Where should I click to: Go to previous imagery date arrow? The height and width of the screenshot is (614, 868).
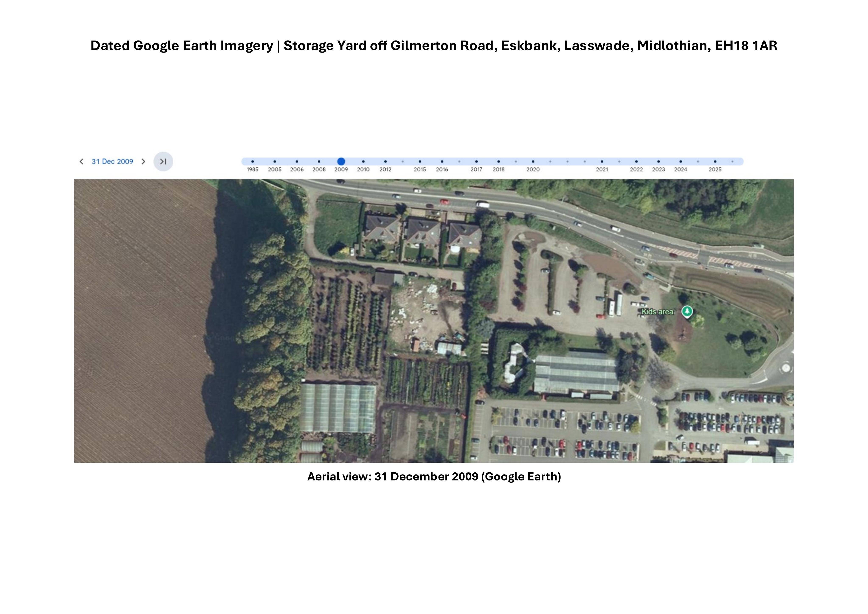(81, 162)
